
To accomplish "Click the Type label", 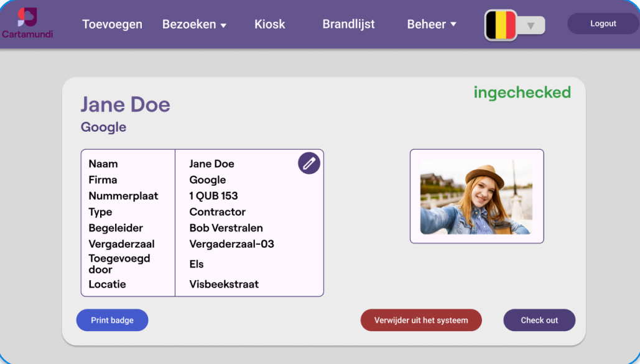I will click(x=100, y=212).
